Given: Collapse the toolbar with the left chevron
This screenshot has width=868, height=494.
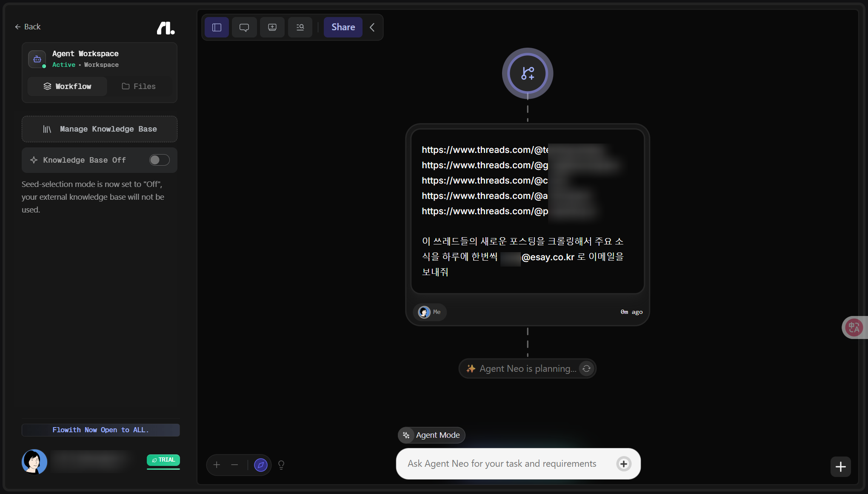Looking at the screenshot, I should click(x=372, y=27).
